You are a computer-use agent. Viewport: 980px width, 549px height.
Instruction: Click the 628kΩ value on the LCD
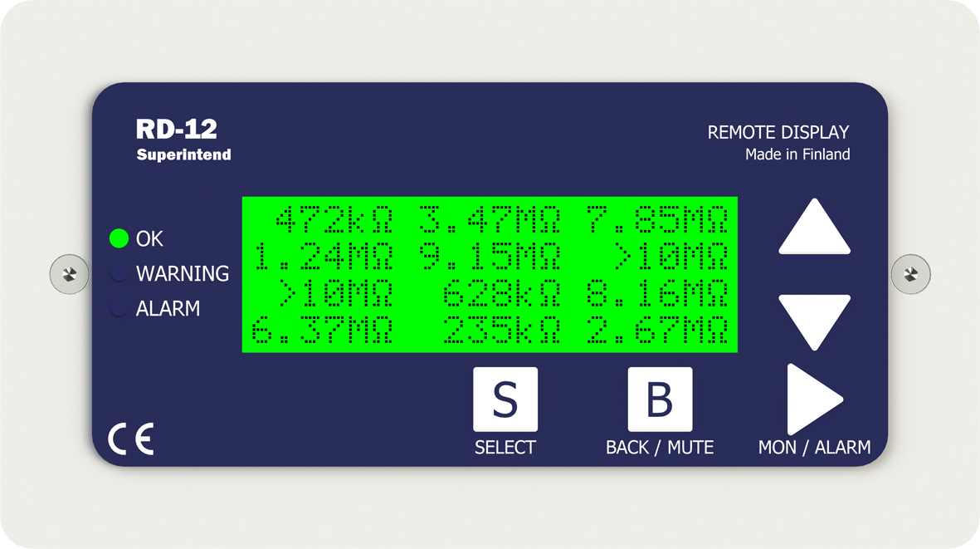(501, 294)
